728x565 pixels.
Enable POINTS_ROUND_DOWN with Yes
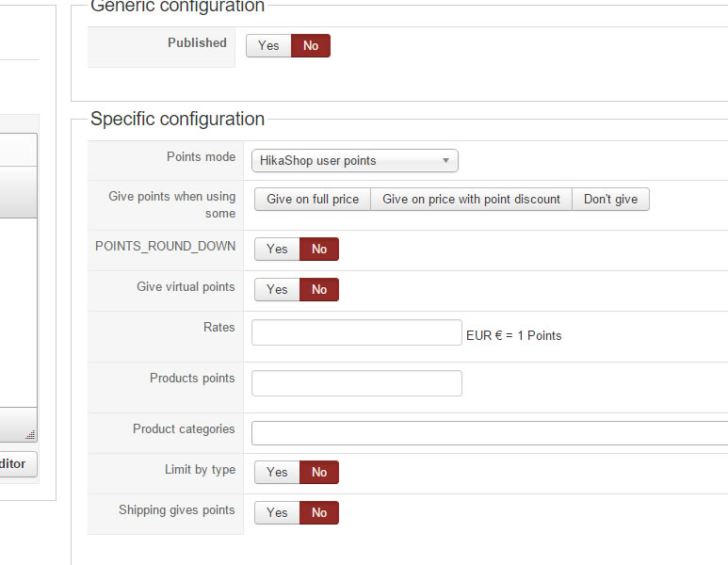pyautogui.click(x=277, y=250)
